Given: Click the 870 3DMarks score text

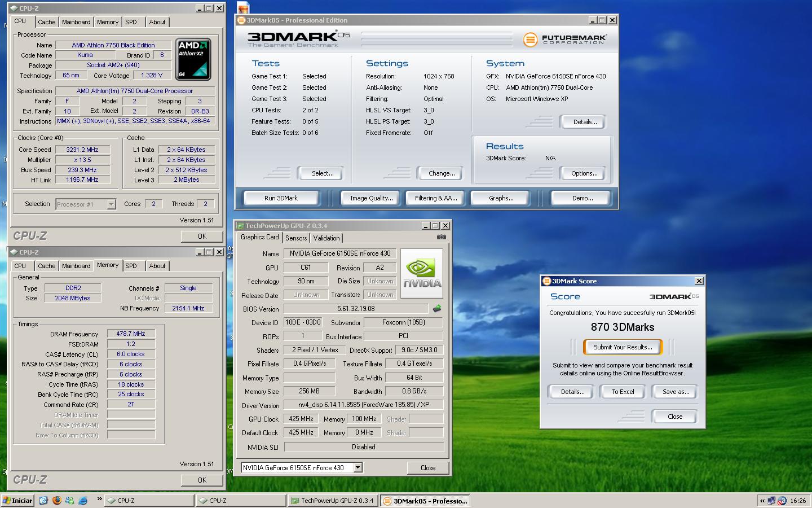Looking at the screenshot, I should [623, 327].
